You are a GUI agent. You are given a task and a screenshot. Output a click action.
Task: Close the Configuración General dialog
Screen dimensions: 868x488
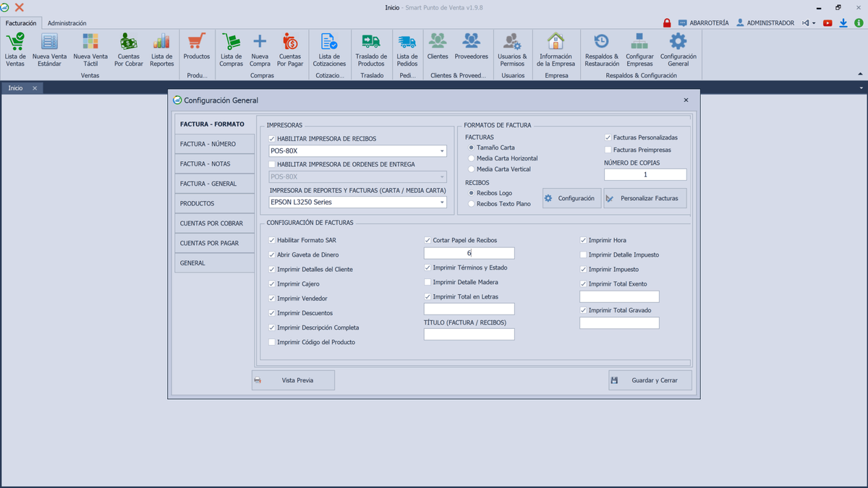686,100
